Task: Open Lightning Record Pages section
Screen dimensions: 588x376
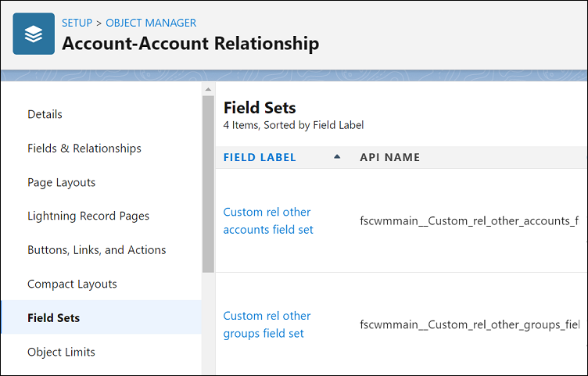Action: pos(88,216)
